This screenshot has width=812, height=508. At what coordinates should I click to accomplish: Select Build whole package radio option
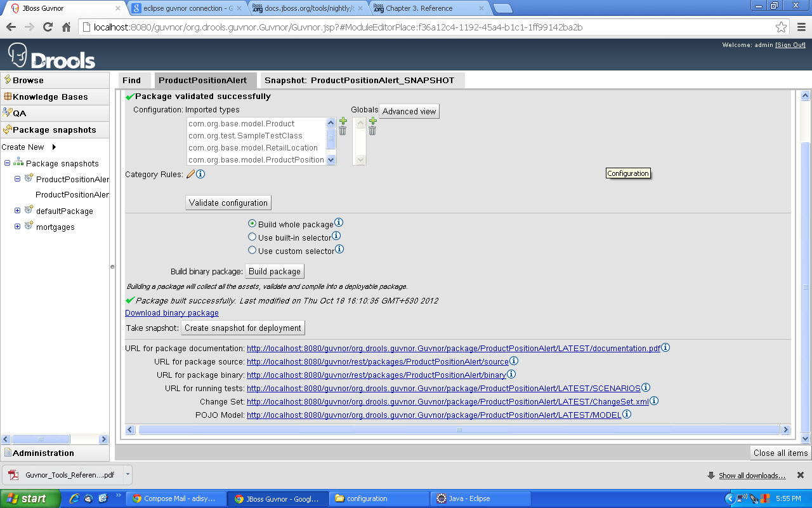tap(252, 224)
